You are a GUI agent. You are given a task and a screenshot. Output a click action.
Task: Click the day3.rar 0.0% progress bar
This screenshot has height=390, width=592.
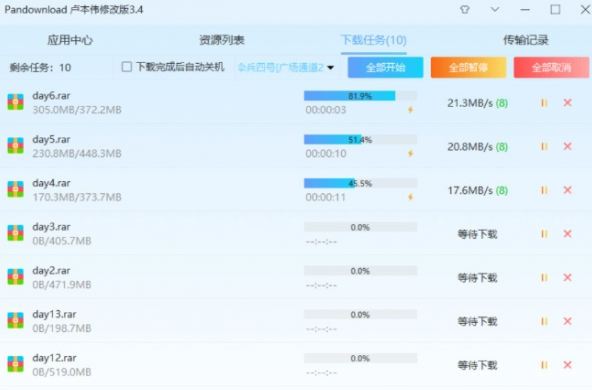(361, 227)
